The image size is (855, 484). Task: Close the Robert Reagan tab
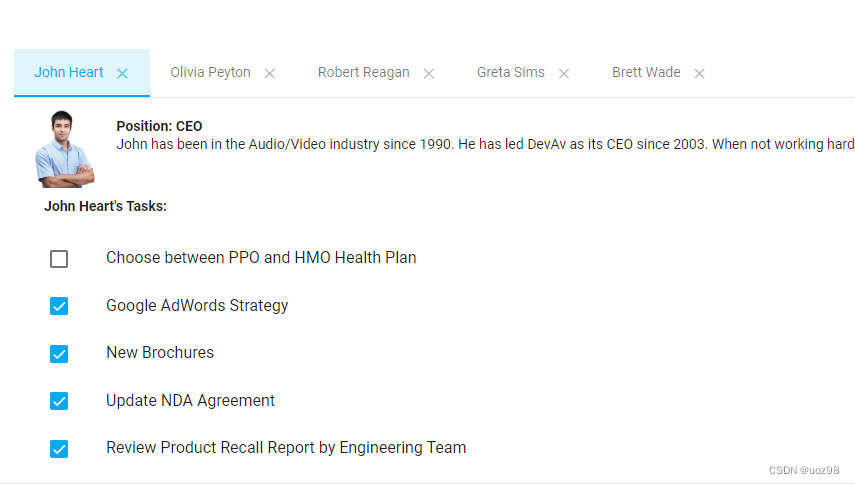[429, 73]
